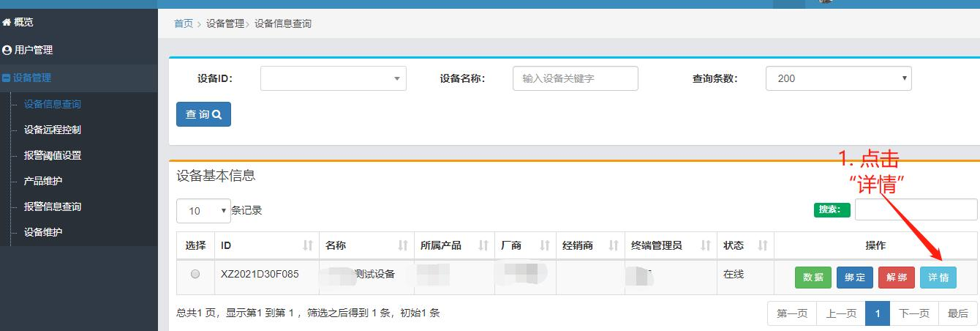Image resolution: width=980 pixels, height=331 pixels.
Task: Sort the table by ID column
Action: 266,245
